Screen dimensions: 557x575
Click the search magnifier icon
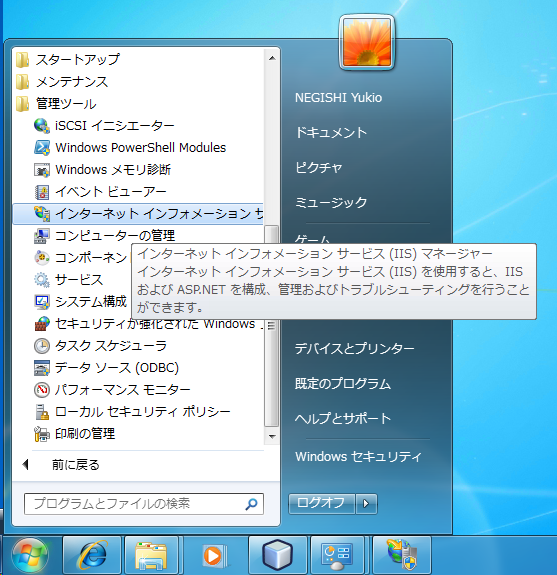click(x=252, y=504)
